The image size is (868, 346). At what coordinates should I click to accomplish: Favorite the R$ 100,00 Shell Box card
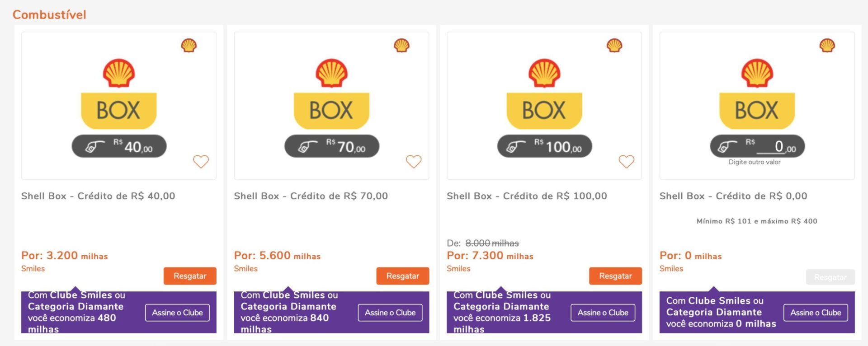pos(626,161)
